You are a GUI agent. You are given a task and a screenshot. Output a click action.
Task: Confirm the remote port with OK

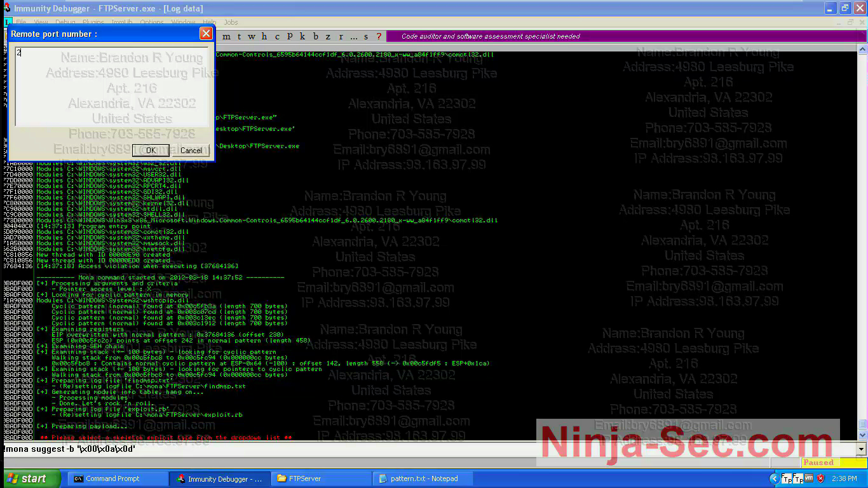[150, 151]
